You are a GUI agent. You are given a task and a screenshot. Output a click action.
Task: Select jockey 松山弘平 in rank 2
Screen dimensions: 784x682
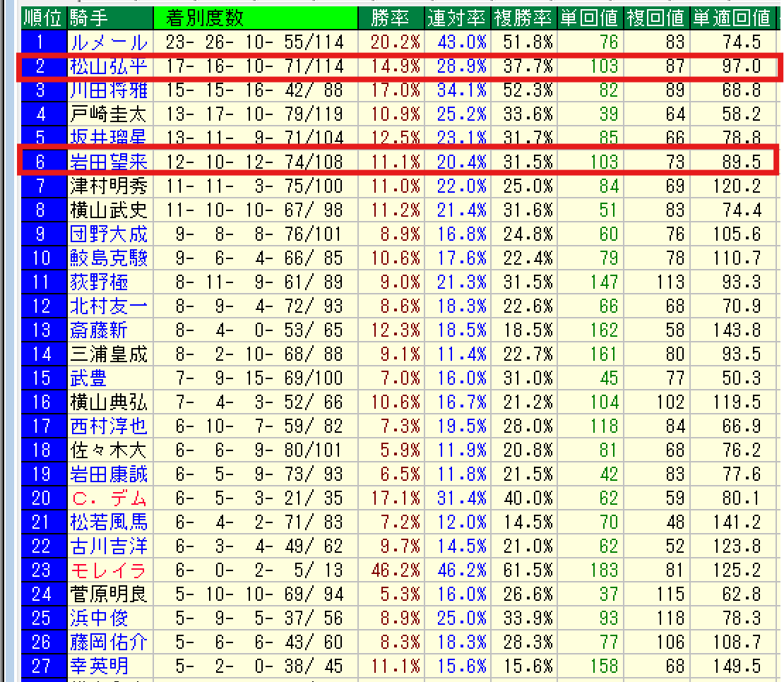click(109, 66)
